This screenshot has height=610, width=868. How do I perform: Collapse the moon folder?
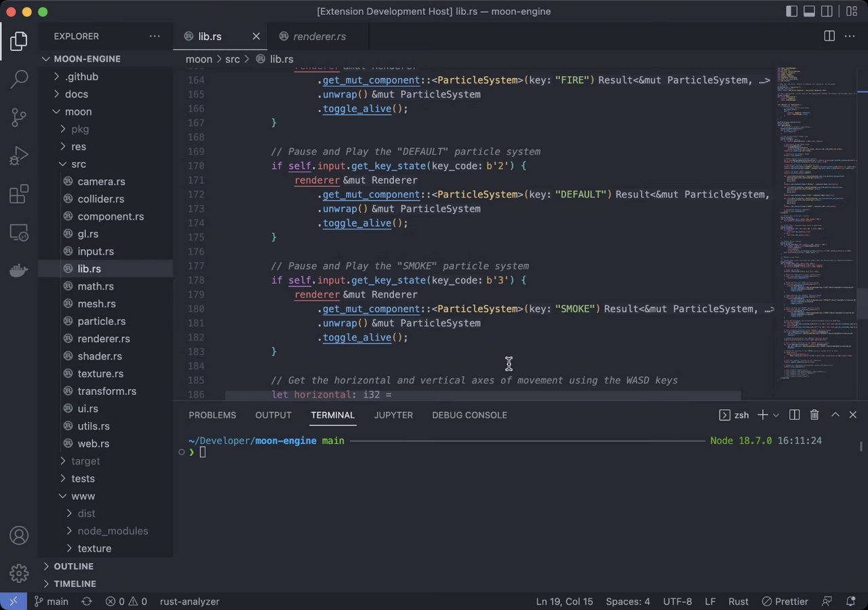(x=106, y=111)
